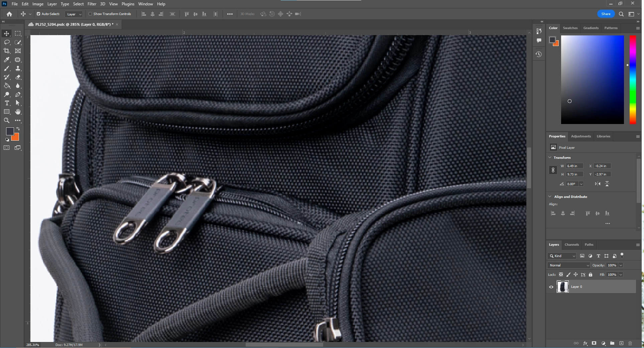Image resolution: width=644 pixels, height=348 pixels.
Task: Select the Quick Selection tool
Action: point(18,42)
